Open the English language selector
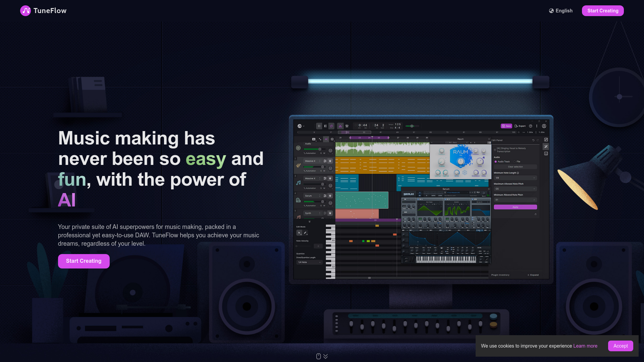The image size is (644, 362). point(561,11)
